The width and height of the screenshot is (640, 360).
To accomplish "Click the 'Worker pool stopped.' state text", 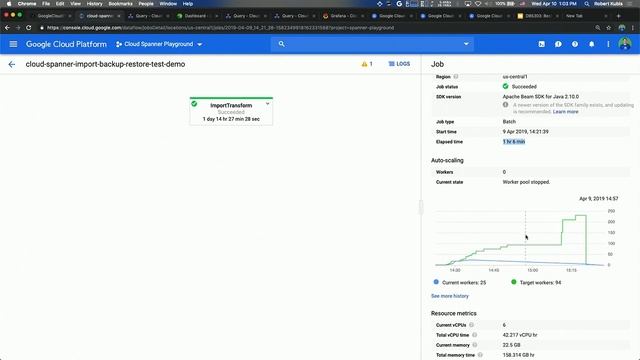I will pyautogui.click(x=526, y=182).
